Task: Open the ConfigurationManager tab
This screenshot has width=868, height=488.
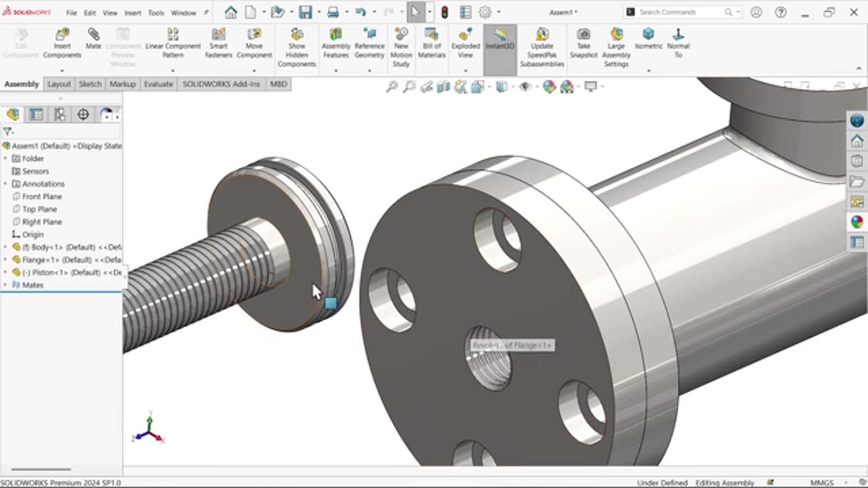Action: pyautogui.click(x=60, y=115)
